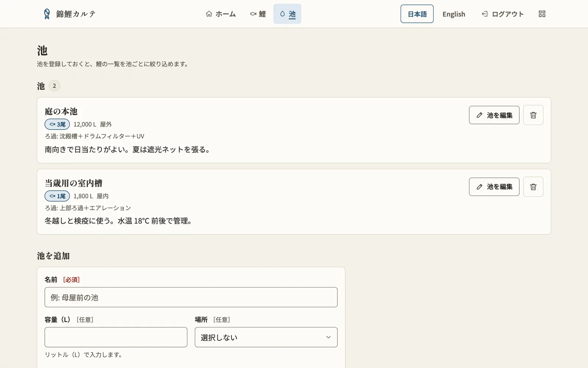Edit the 当歳用の室内槽 pond
Viewport: 588px width, 368px height.
(x=494, y=187)
